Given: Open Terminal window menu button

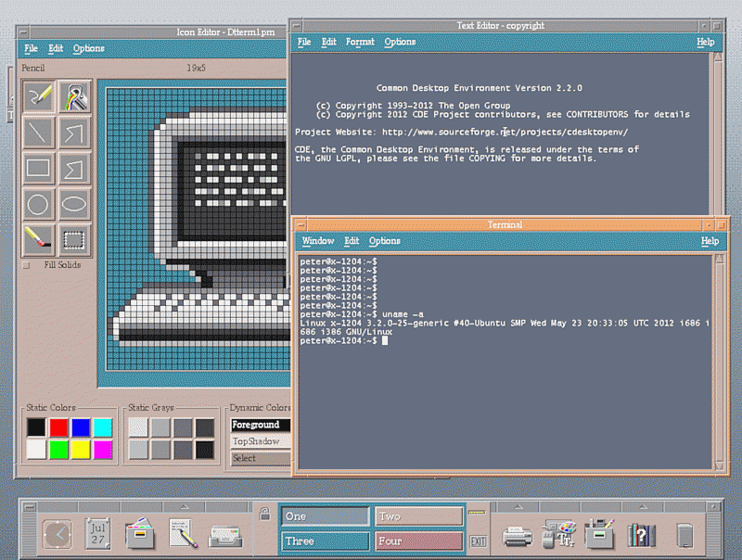Looking at the screenshot, I should (x=300, y=224).
